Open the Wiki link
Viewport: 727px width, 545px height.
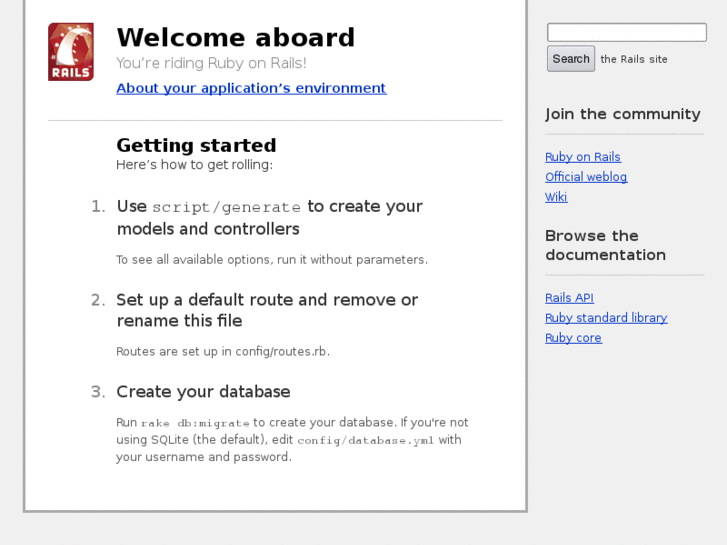pos(556,197)
